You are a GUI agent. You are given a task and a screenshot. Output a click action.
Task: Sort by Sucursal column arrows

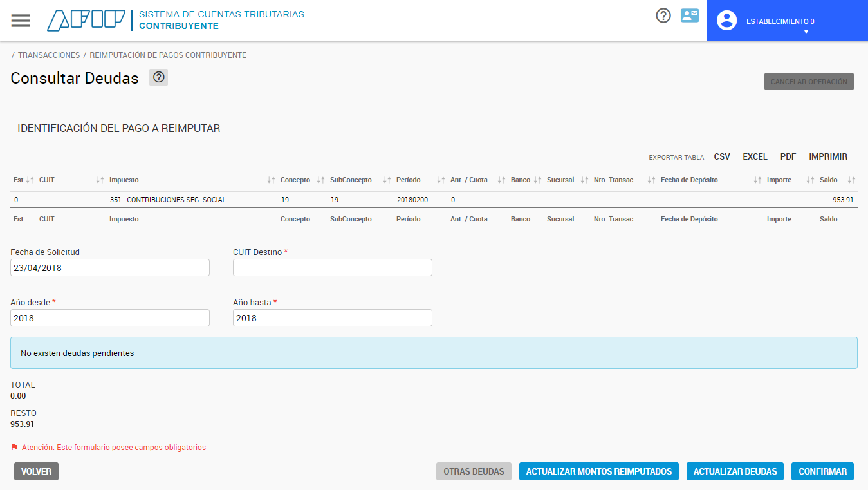pyautogui.click(x=584, y=180)
